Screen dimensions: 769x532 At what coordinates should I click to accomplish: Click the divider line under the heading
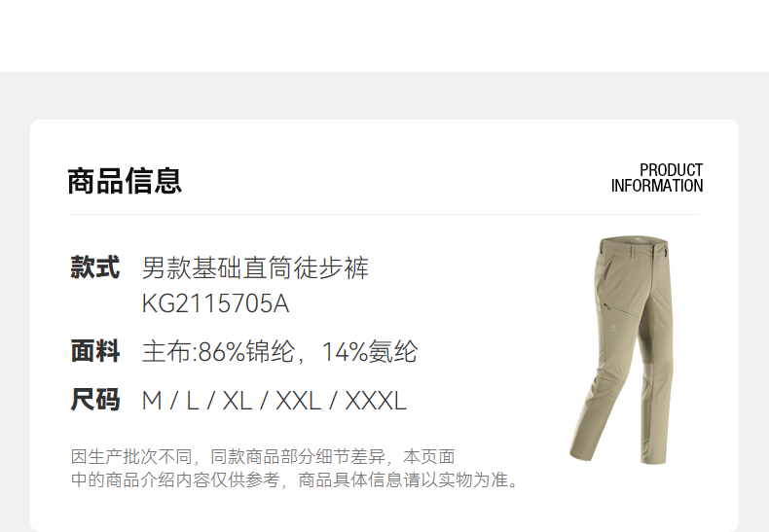[x=384, y=214]
